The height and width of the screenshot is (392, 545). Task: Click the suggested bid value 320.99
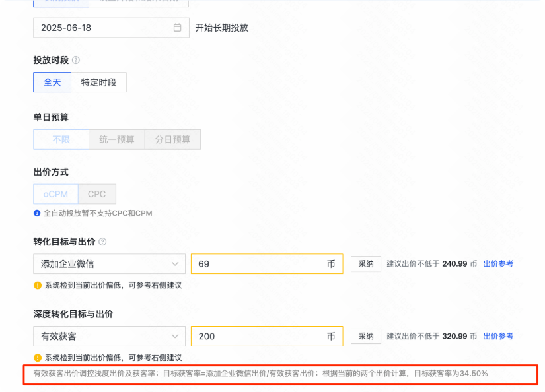[454, 336]
